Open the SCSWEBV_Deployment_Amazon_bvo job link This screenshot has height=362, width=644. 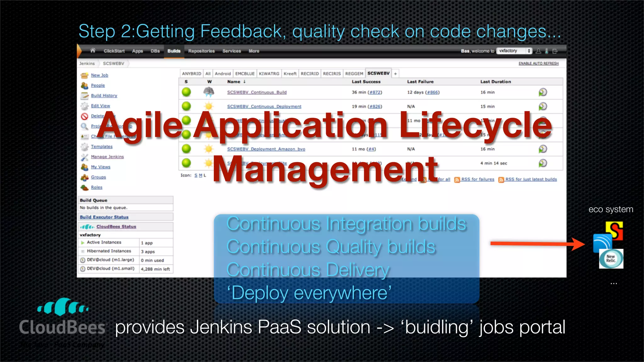point(266,149)
